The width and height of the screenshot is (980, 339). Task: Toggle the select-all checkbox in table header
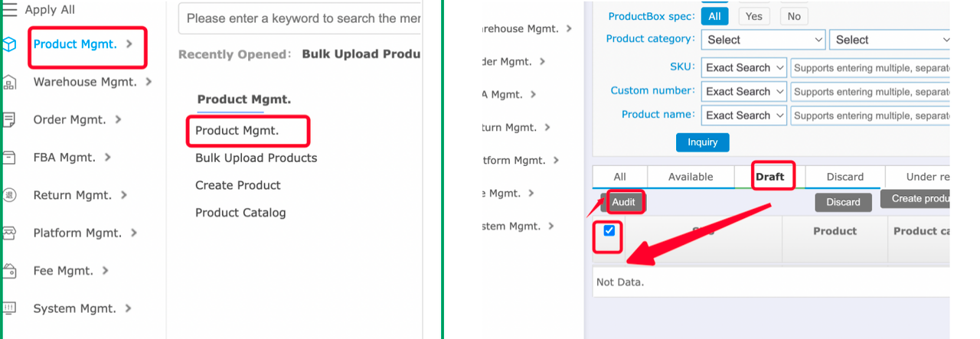(609, 230)
